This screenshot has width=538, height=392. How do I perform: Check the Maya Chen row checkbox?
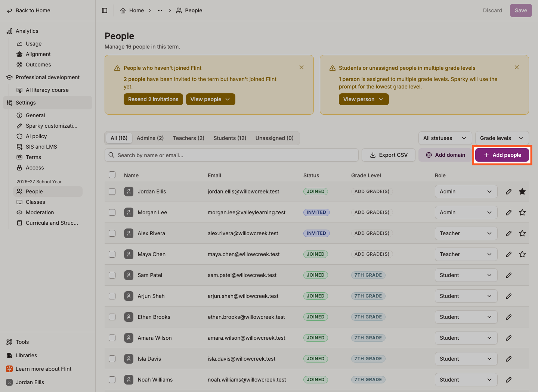click(112, 254)
